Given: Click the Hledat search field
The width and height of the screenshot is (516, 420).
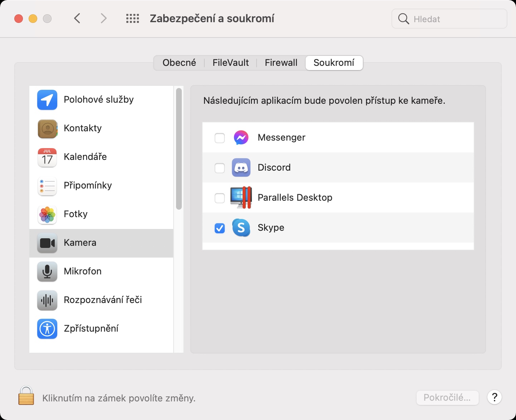Looking at the screenshot, I should 454,19.
